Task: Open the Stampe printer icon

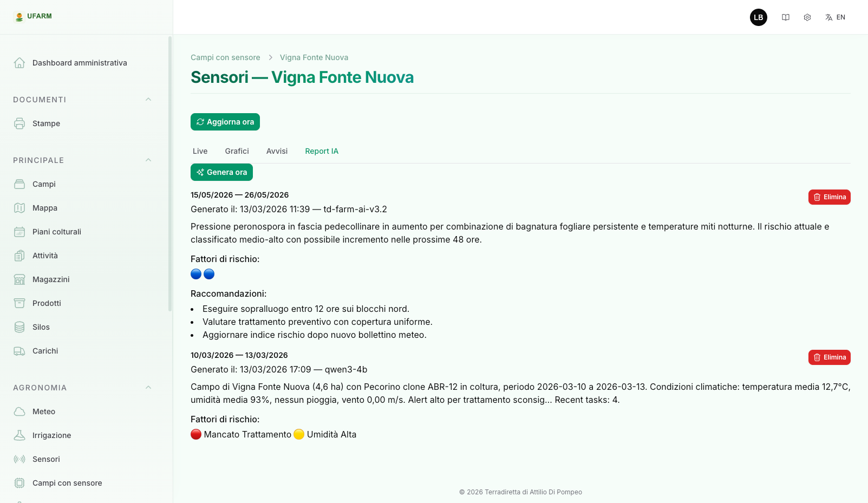Action: tap(19, 123)
